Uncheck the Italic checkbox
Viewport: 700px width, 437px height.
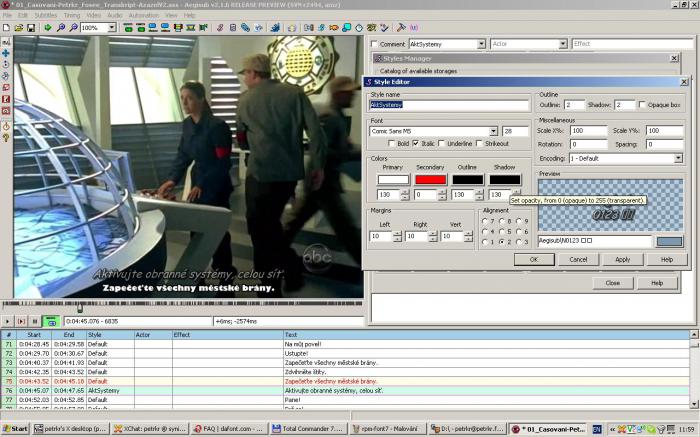coord(416,143)
